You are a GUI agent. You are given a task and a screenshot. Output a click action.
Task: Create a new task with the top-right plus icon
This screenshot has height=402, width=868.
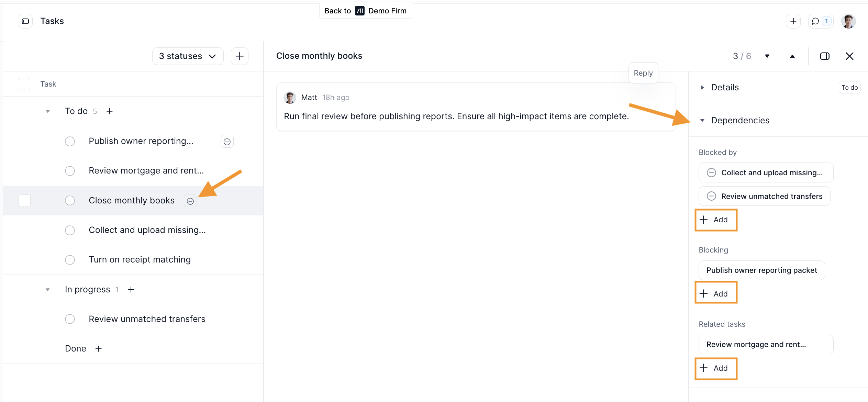tap(794, 21)
